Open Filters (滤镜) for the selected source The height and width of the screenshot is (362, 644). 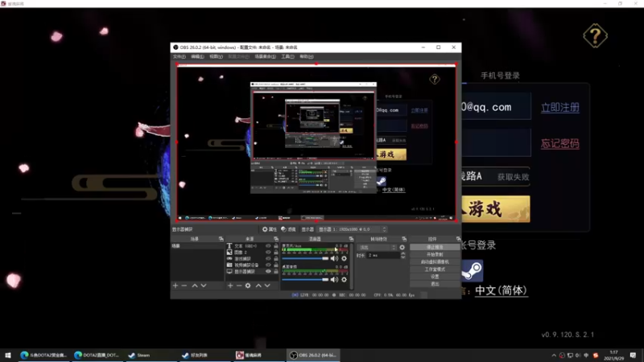click(288, 229)
